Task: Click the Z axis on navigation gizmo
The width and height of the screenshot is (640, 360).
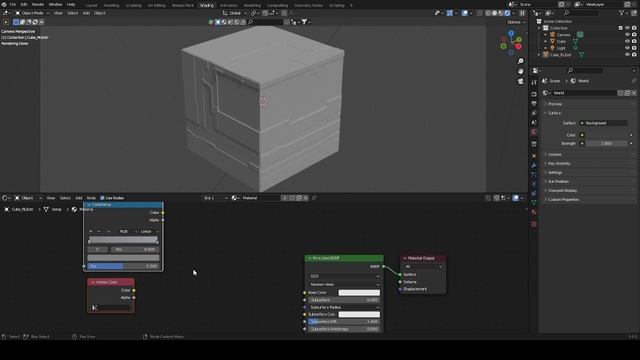Action: click(x=511, y=33)
